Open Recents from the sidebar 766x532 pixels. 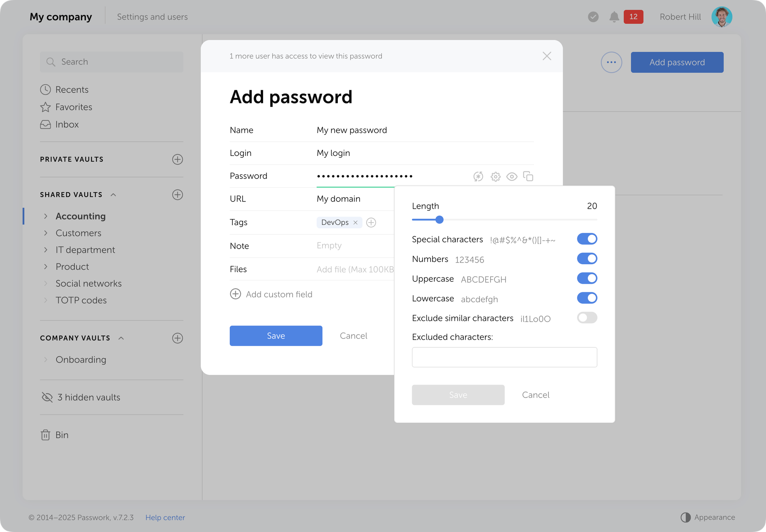[x=72, y=89]
